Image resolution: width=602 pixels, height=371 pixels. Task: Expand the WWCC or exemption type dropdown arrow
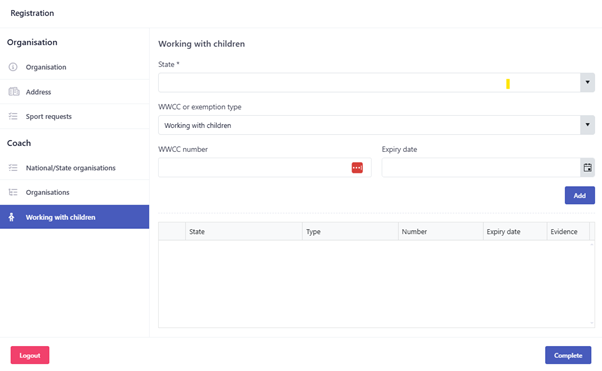[x=587, y=125]
